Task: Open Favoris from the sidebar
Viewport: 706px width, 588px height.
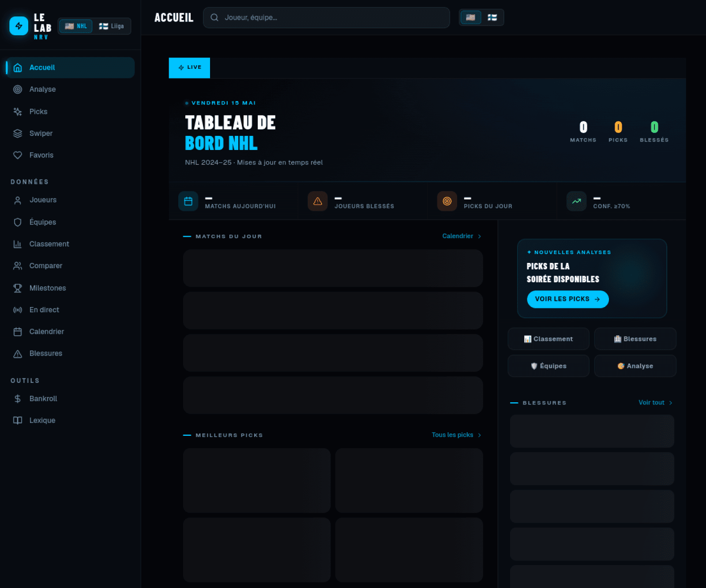Action: click(70, 155)
